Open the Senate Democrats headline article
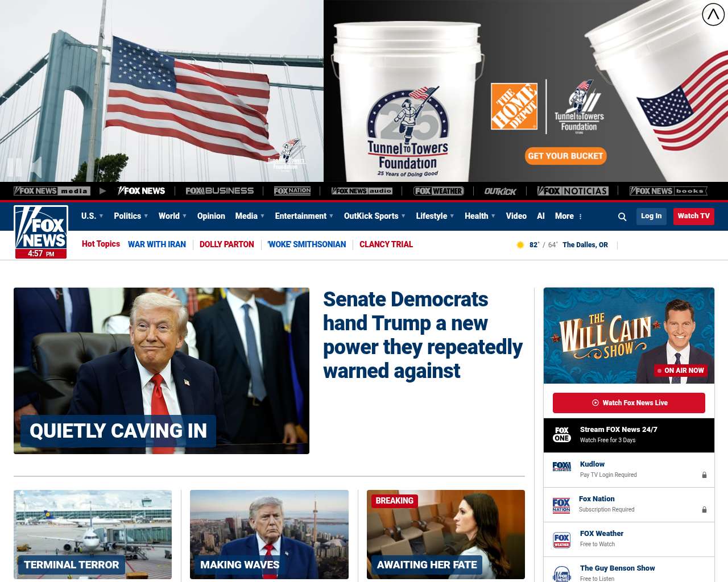The image size is (728, 582). tap(423, 335)
